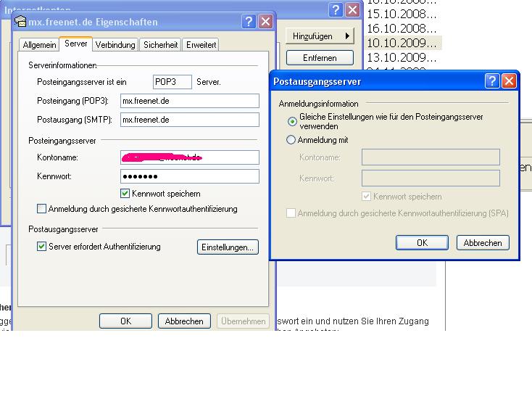Select the 15.10.2008 list entry
532x399 pixels.
402,14
